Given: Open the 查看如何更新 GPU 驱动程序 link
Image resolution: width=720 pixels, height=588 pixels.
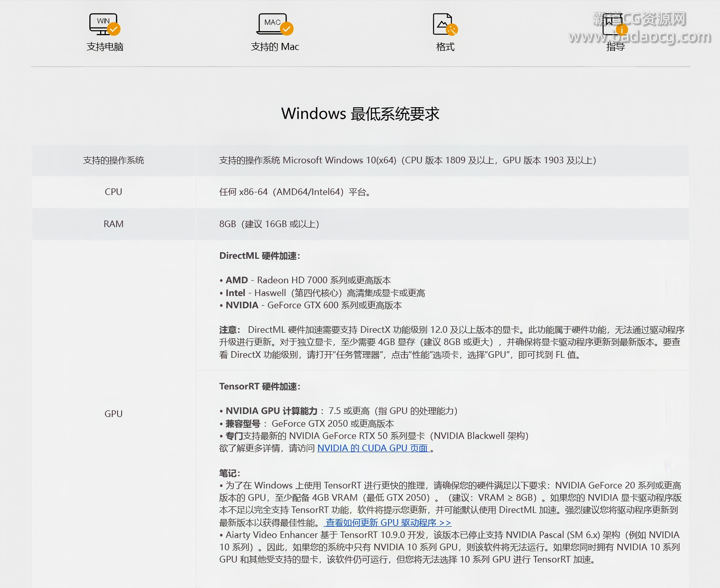Looking at the screenshot, I should coord(388,522).
